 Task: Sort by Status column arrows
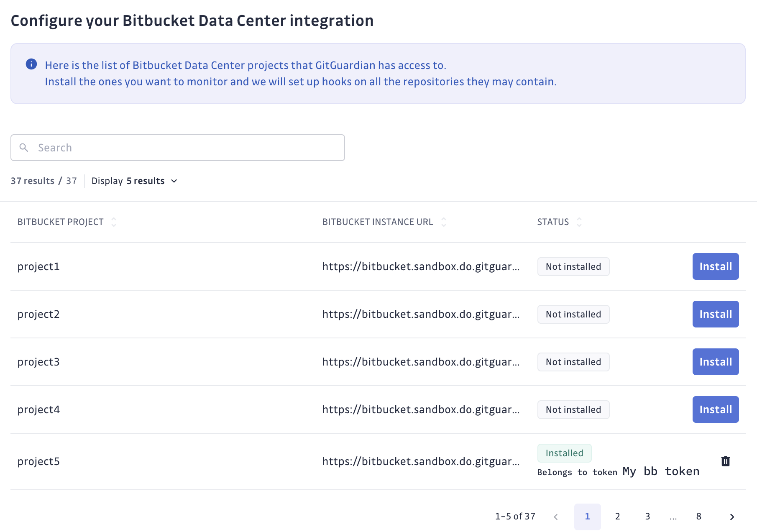(579, 222)
